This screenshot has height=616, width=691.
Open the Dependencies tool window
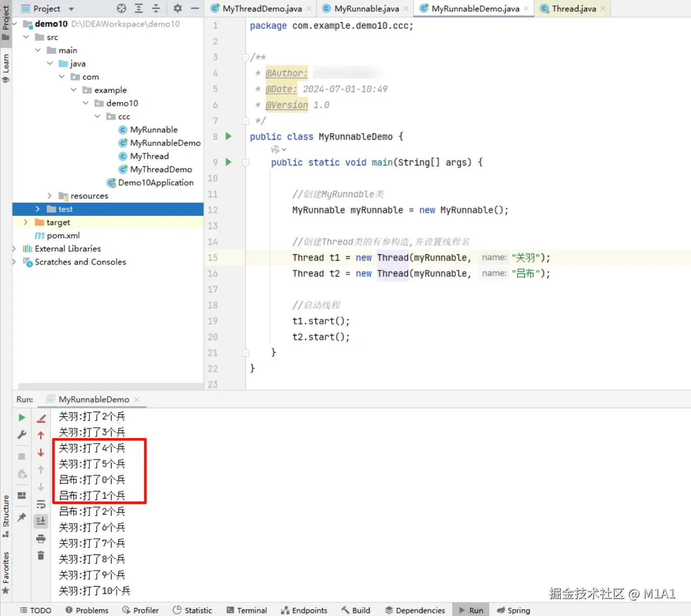[x=415, y=610]
